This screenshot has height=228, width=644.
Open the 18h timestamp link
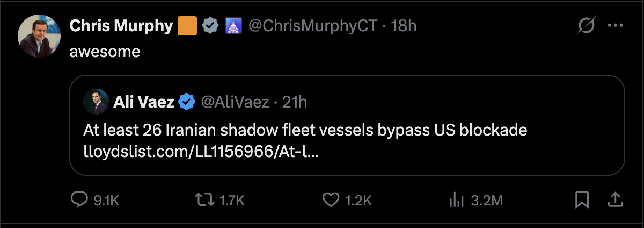(x=404, y=25)
